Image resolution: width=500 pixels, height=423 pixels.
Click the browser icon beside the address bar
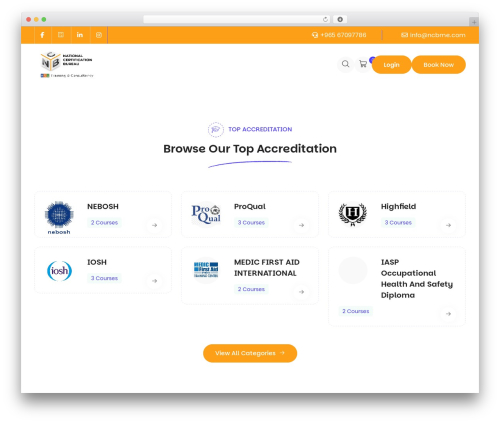(340, 20)
